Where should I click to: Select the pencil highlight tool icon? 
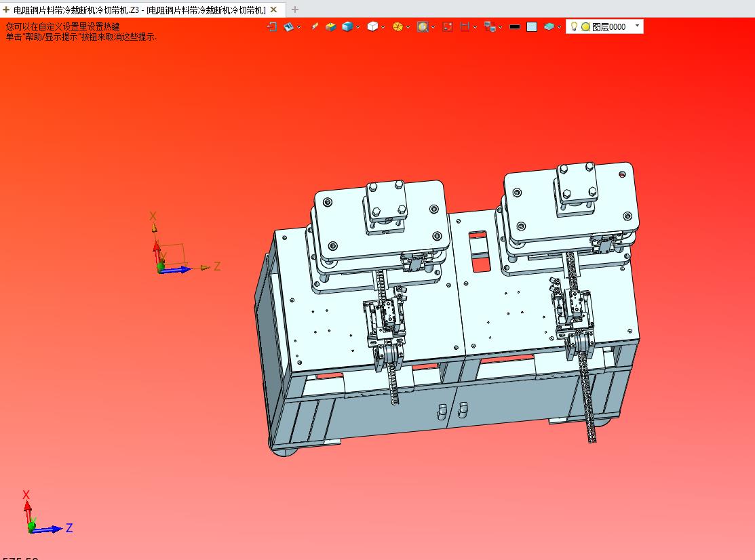point(315,27)
